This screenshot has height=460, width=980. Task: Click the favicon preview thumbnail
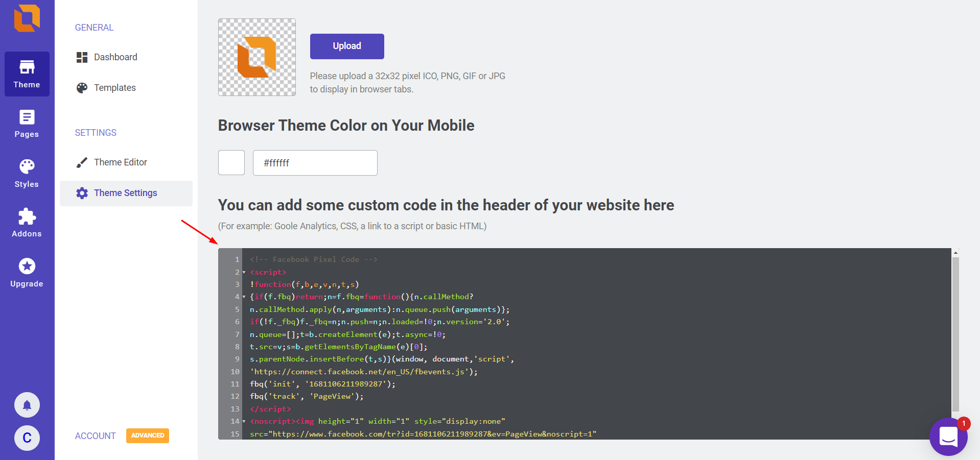[257, 57]
